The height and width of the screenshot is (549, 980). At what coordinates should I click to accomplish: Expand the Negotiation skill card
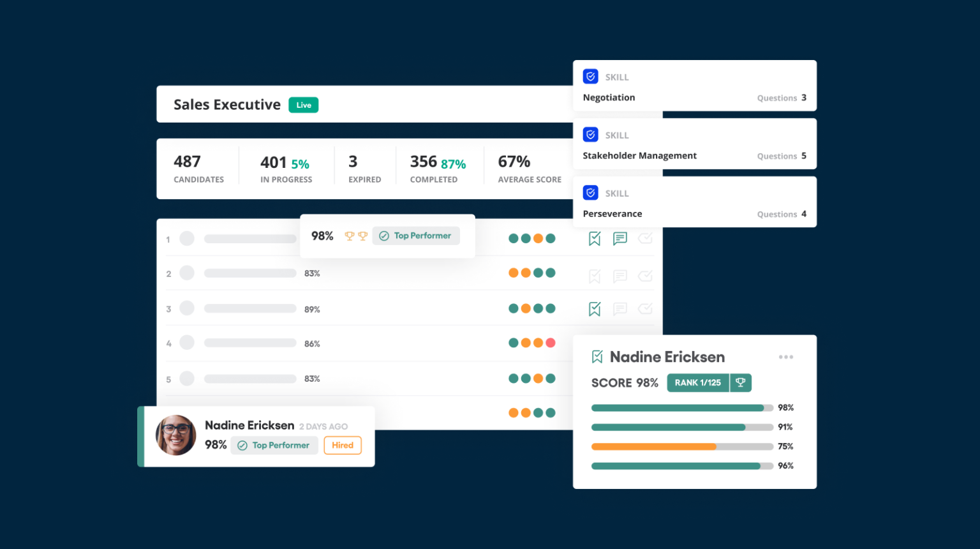(694, 85)
